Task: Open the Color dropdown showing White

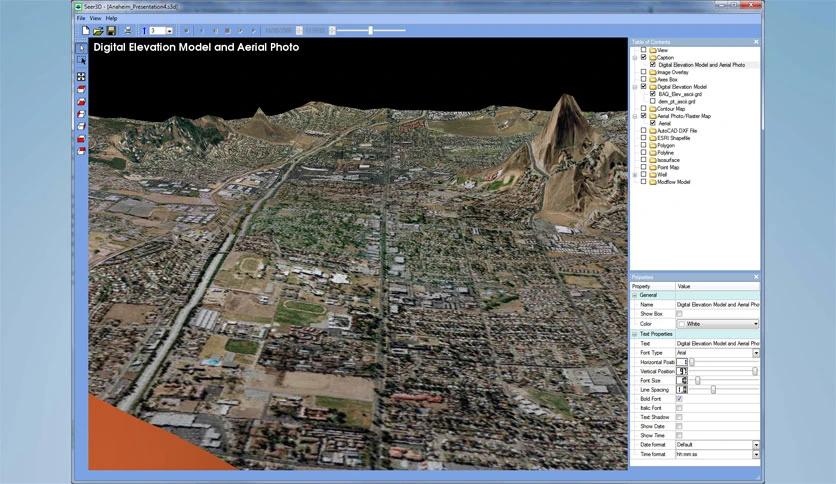Action: coord(755,324)
